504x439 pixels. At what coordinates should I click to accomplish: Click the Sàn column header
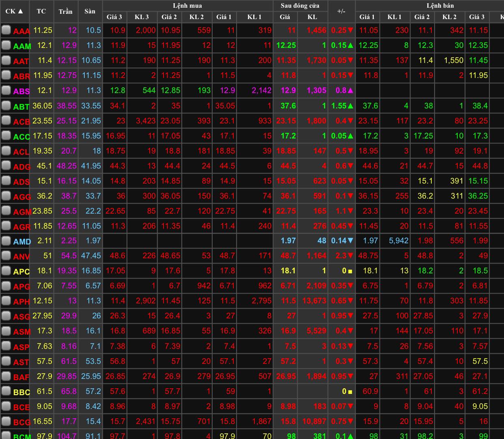90,11
